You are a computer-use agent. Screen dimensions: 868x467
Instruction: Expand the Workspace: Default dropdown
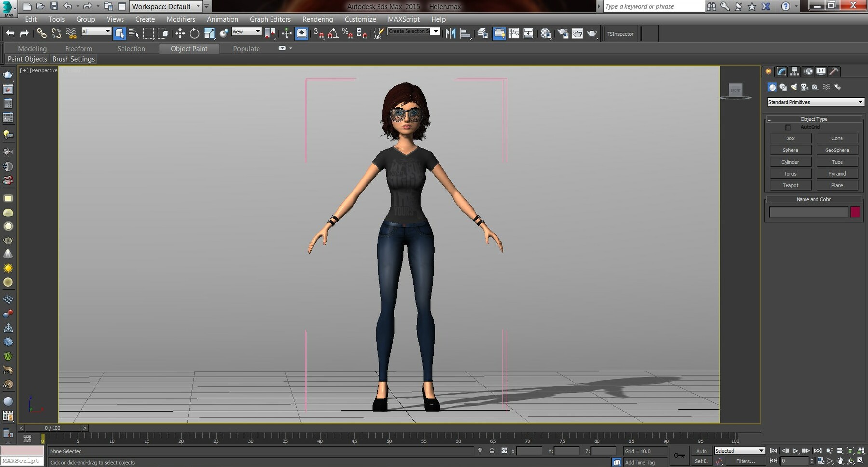pos(198,6)
